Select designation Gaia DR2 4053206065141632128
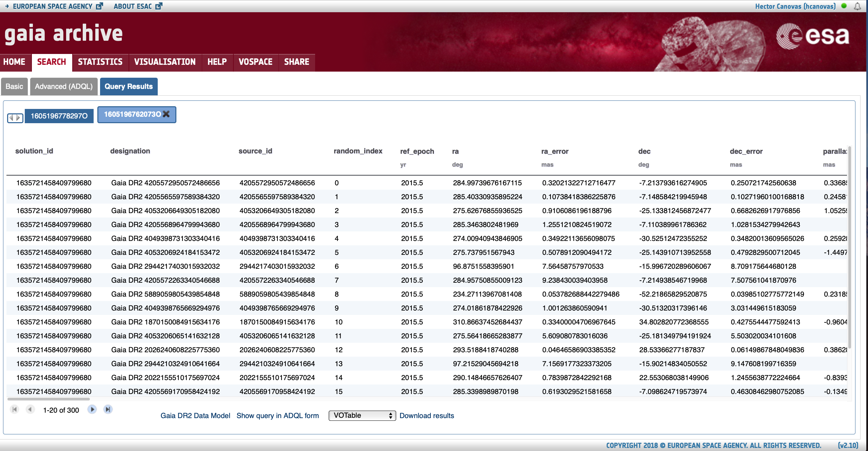The width and height of the screenshot is (868, 451). pos(166,336)
